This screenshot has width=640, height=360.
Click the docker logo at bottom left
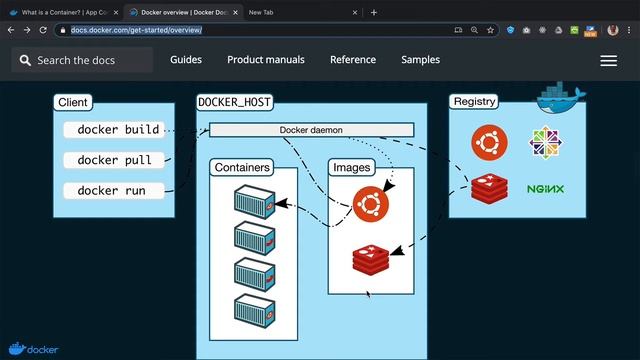(33, 349)
